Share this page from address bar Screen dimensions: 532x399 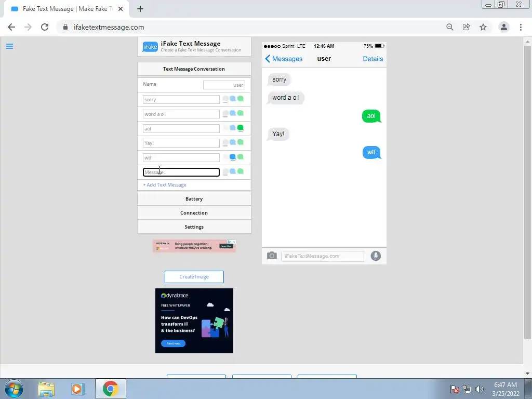467,27
